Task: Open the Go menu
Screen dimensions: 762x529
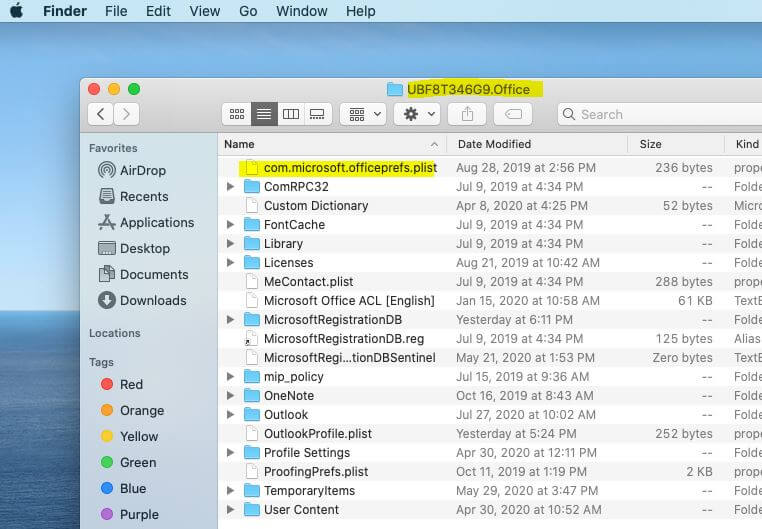Action: (x=248, y=11)
